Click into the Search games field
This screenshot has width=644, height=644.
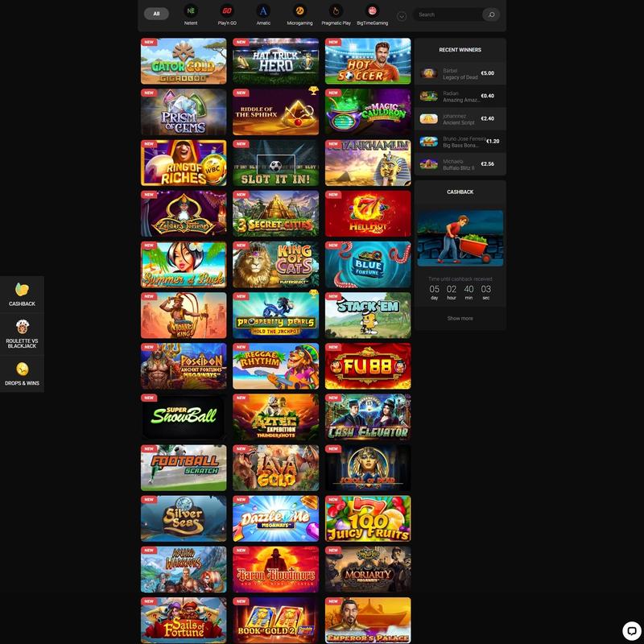(448, 14)
